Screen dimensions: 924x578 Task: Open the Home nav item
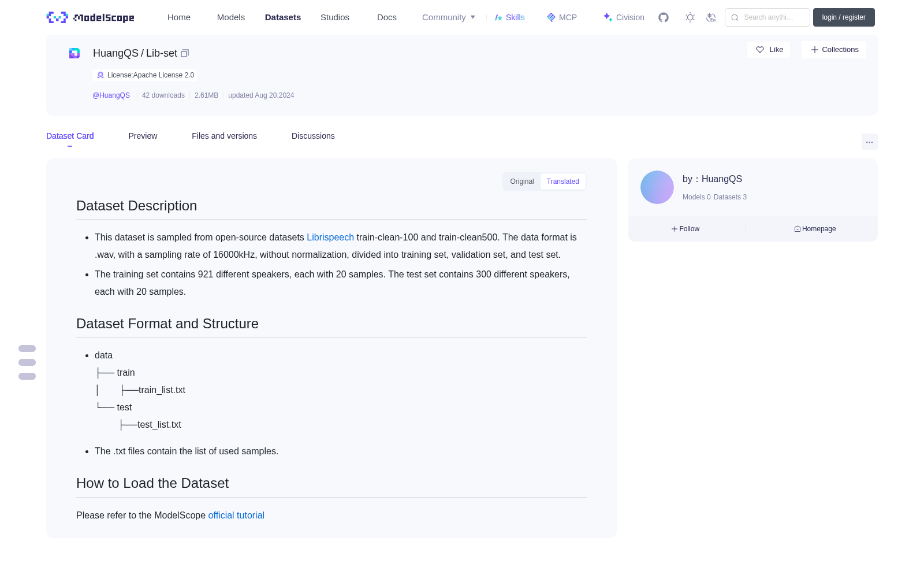[x=179, y=17]
